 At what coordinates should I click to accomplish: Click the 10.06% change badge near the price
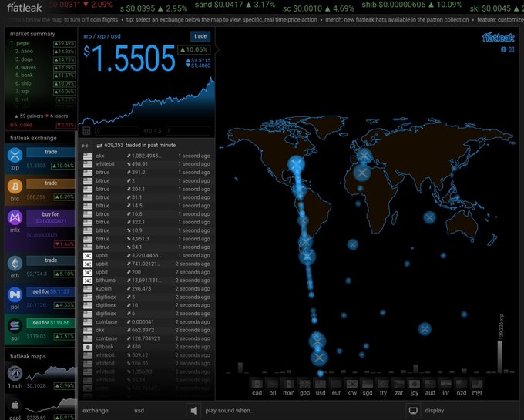coord(194,50)
